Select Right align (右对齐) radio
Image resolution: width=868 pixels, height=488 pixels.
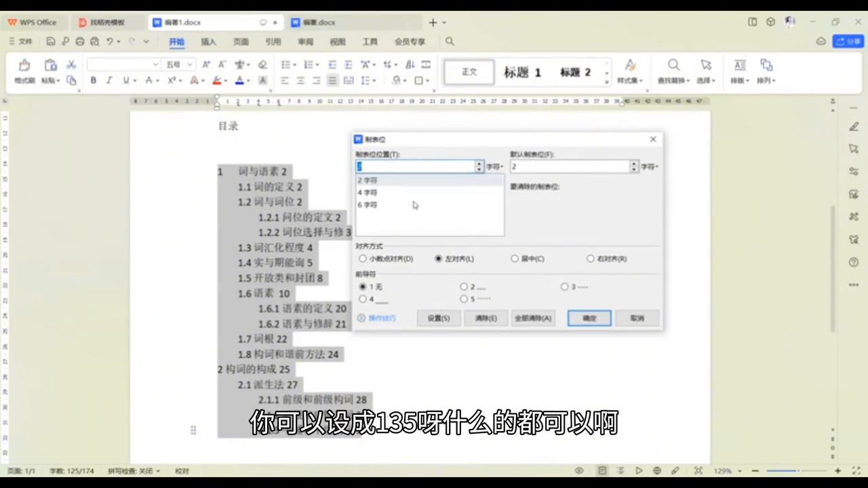pos(591,259)
